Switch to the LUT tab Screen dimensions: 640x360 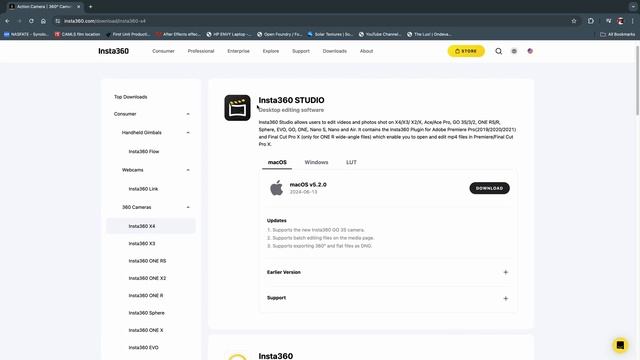[x=351, y=162]
